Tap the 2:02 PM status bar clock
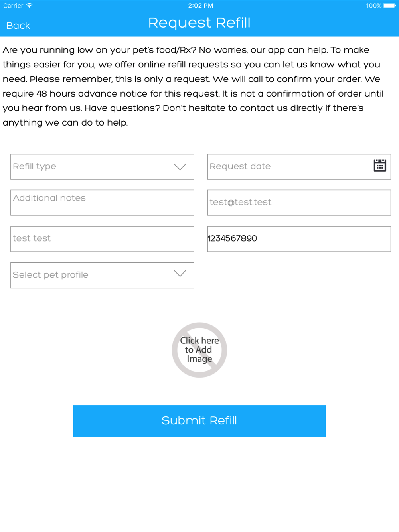The image size is (399, 532). (x=200, y=6)
